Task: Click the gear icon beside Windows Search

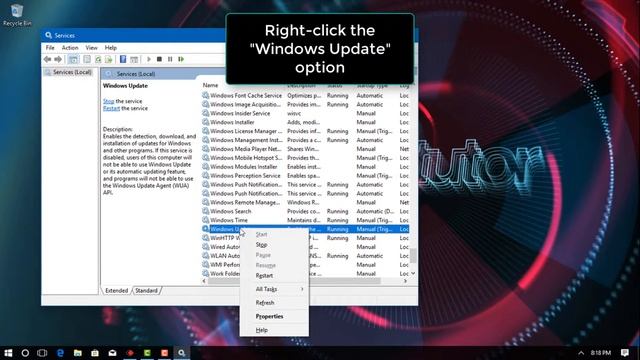Action: point(206,211)
